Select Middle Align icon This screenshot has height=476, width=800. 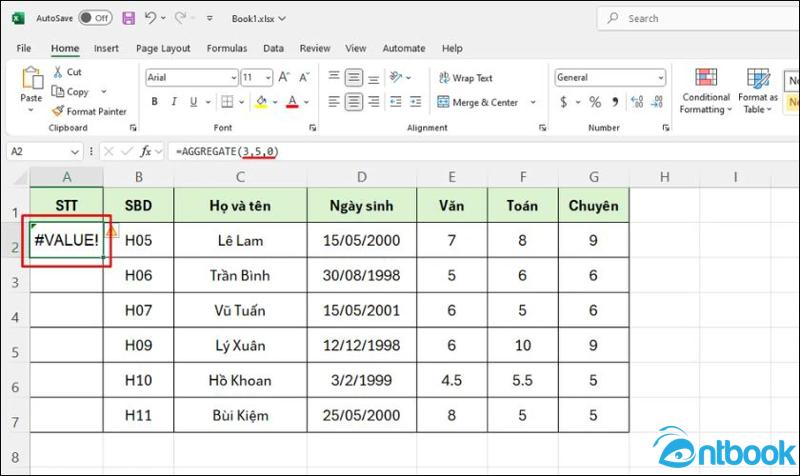[354, 78]
